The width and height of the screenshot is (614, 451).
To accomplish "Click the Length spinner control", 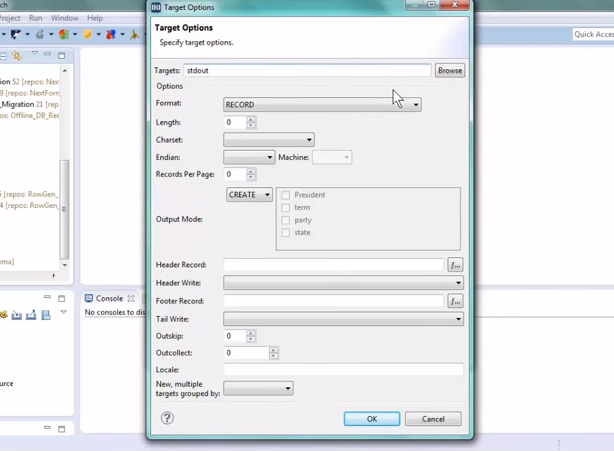I will click(239, 123).
